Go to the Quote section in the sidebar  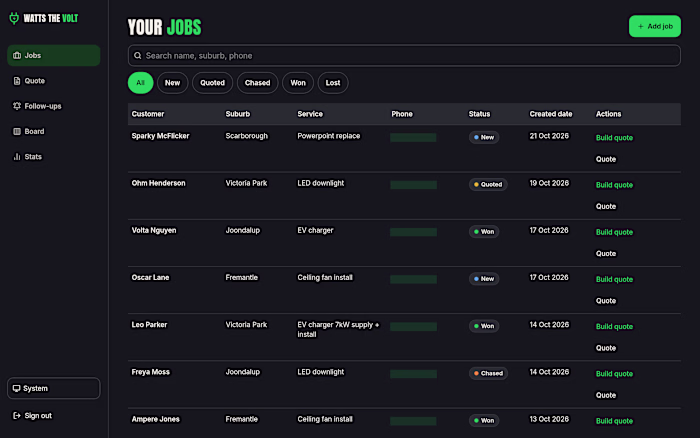tap(54, 81)
